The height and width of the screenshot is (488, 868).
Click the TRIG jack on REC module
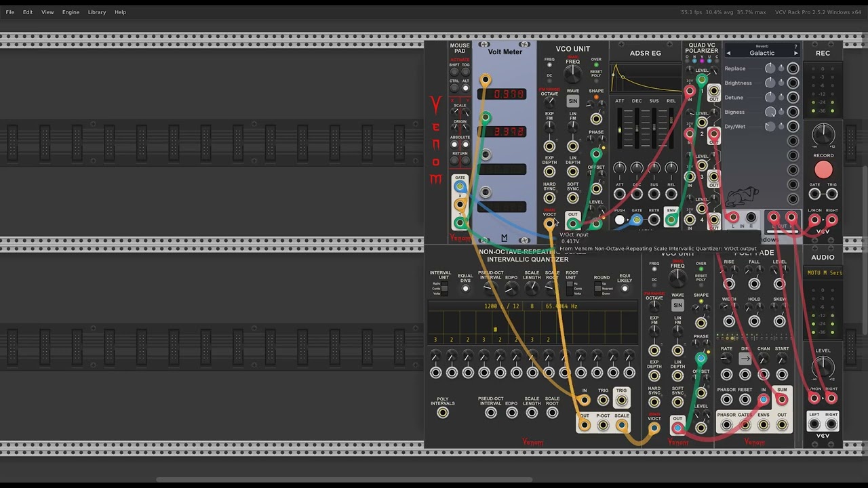831,195
